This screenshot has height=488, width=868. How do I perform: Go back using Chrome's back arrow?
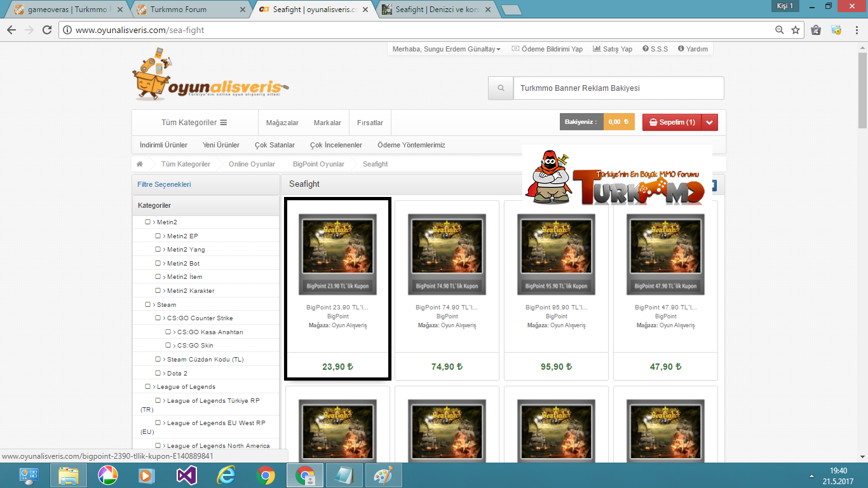pyautogui.click(x=11, y=30)
